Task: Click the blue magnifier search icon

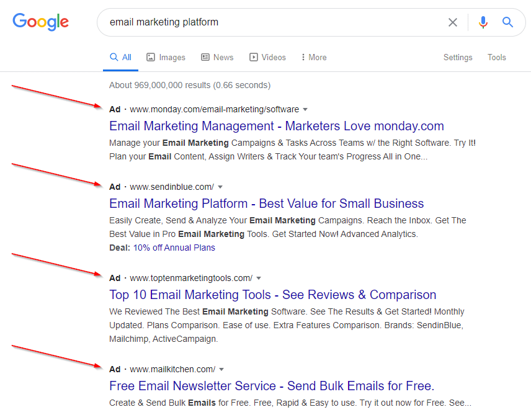Action: pos(507,22)
